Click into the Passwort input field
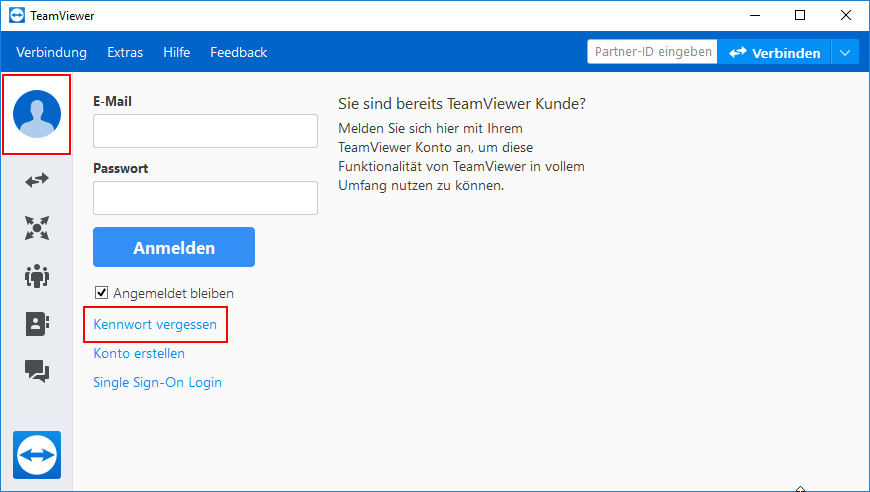Viewport: 870px width, 492px height. pos(205,198)
